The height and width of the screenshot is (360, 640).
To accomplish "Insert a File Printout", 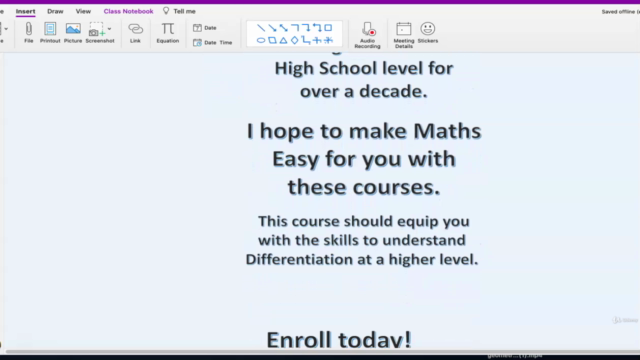I will pyautogui.click(x=50, y=32).
